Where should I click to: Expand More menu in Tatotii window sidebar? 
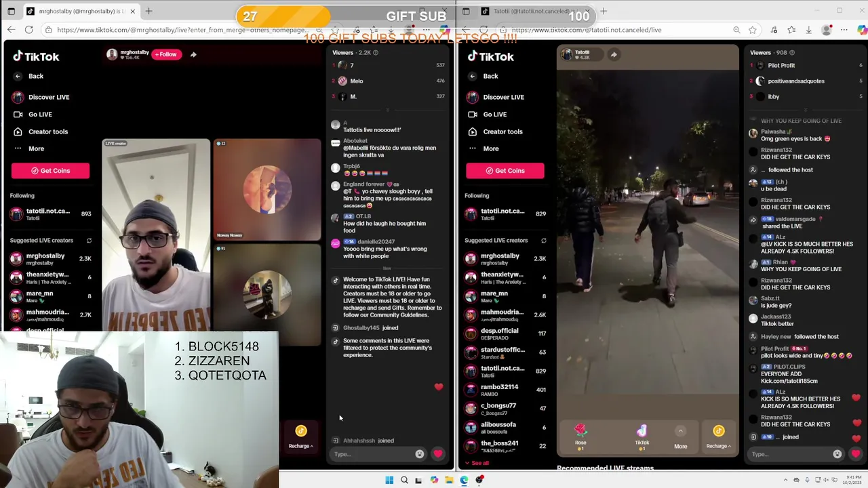490,148
